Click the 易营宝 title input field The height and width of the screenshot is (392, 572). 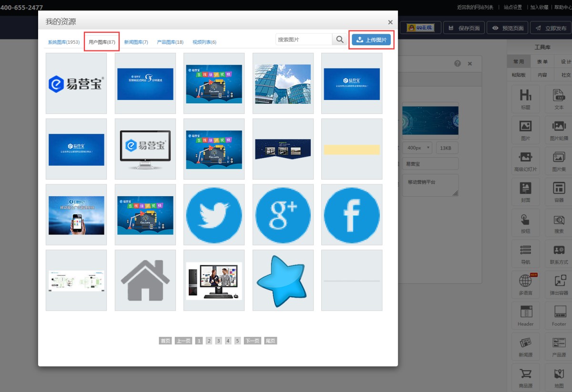pyautogui.click(x=430, y=164)
